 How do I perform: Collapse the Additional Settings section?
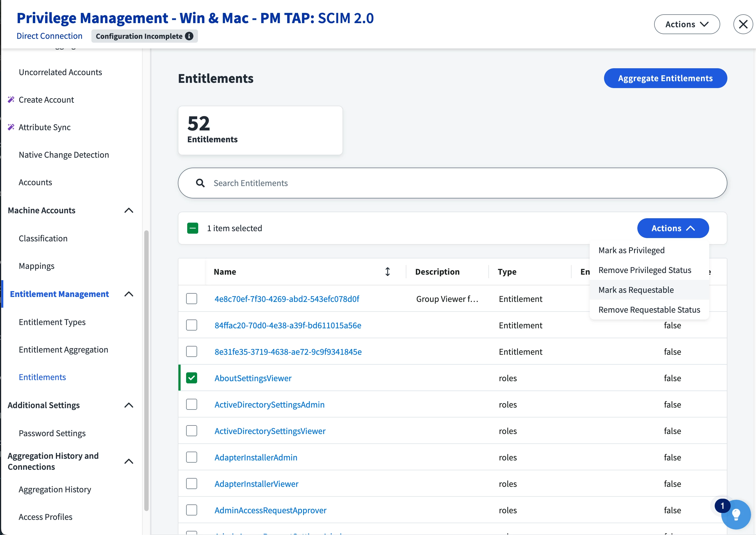pos(129,405)
